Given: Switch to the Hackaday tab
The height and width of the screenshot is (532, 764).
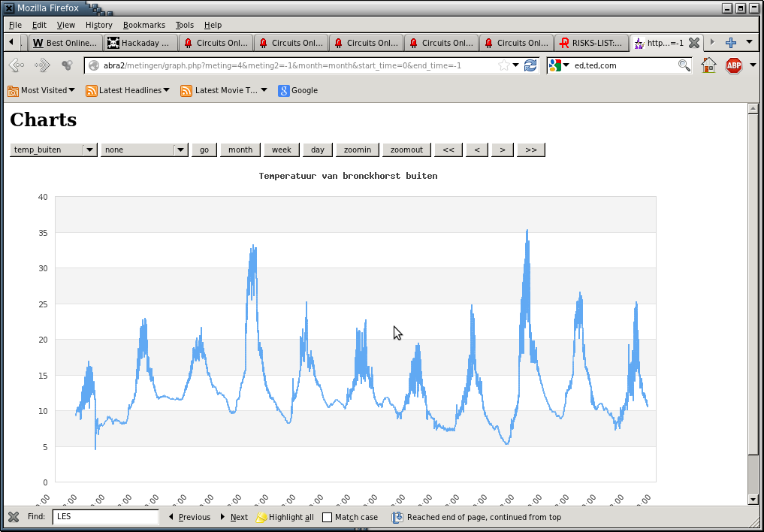Looking at the screenshot, I should click(140, 43).
